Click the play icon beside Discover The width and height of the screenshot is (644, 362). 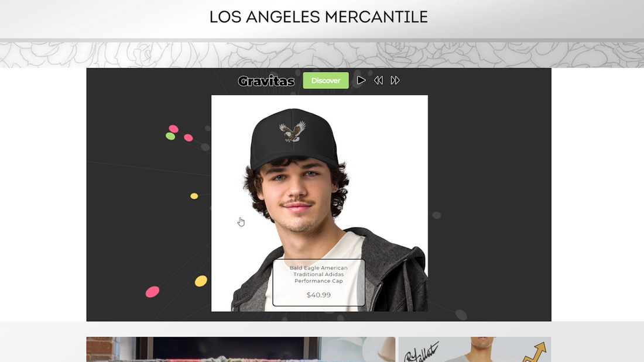click(361, 81)
